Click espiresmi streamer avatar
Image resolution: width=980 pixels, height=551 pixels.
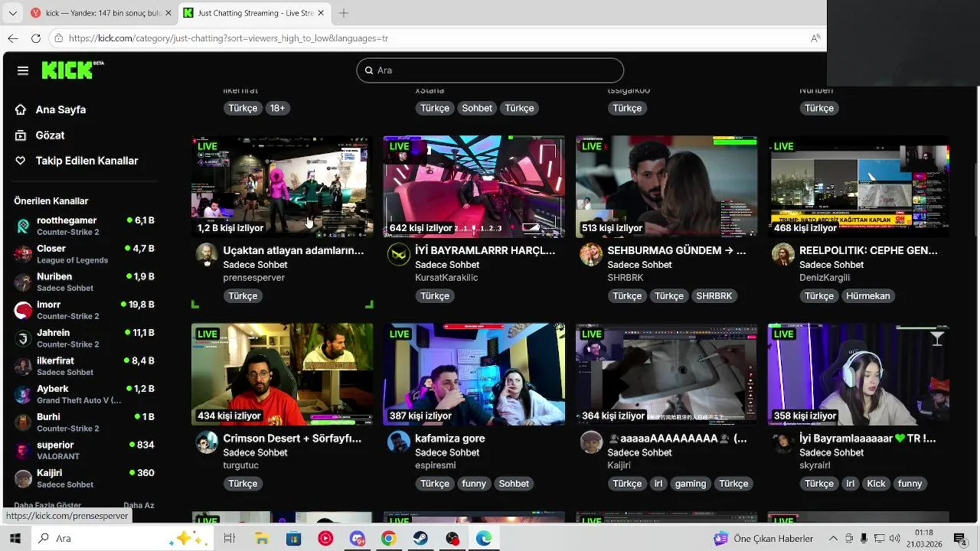(399, 442)
